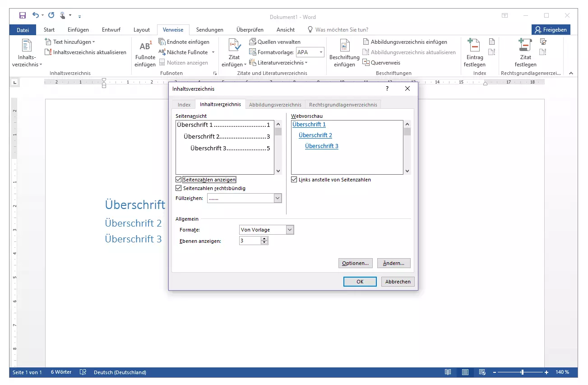The height and width of the screenshot is (385, 588).
Task: Go to Nächste Fußnote
Action: [183, 52]
